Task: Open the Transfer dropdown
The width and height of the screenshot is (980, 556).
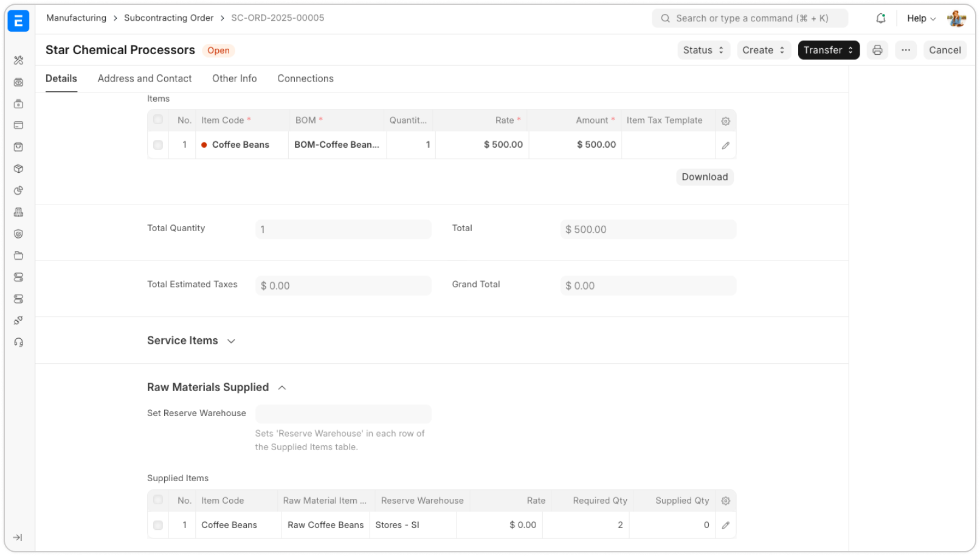Action: (x=829, y=50)
